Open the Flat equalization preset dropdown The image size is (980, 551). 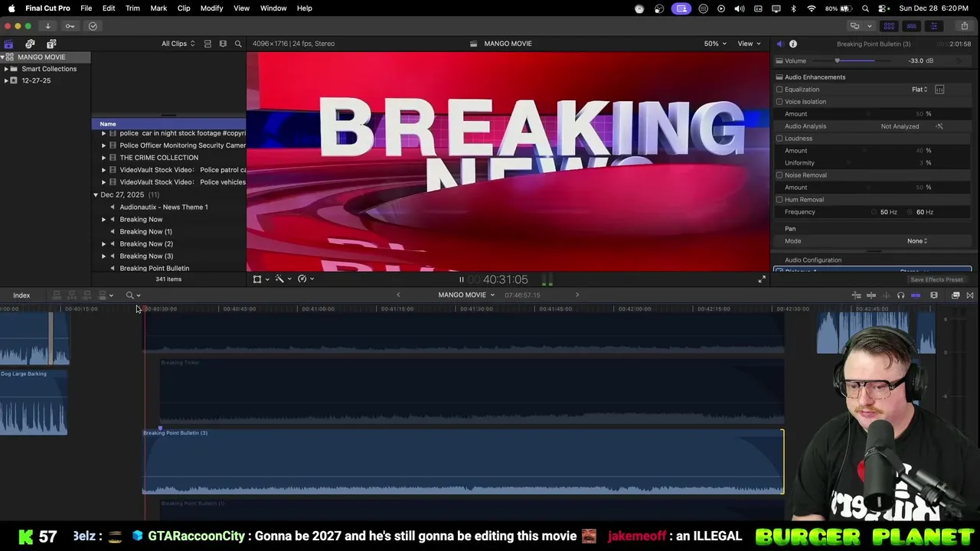click(x=920, y=90)
